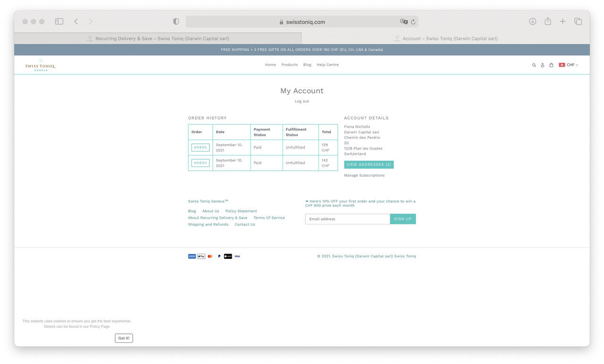
Task: Toggle the Safari sidebar icon
Action: (59, 21)
